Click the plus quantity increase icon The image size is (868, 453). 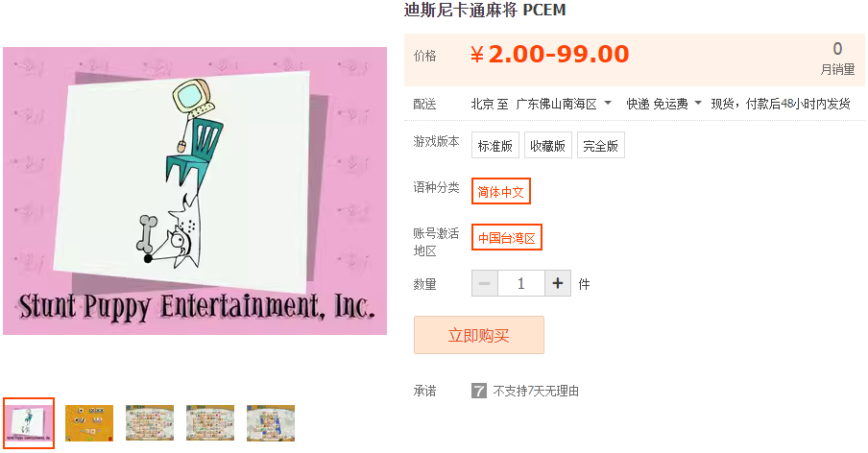click(558, 284)
